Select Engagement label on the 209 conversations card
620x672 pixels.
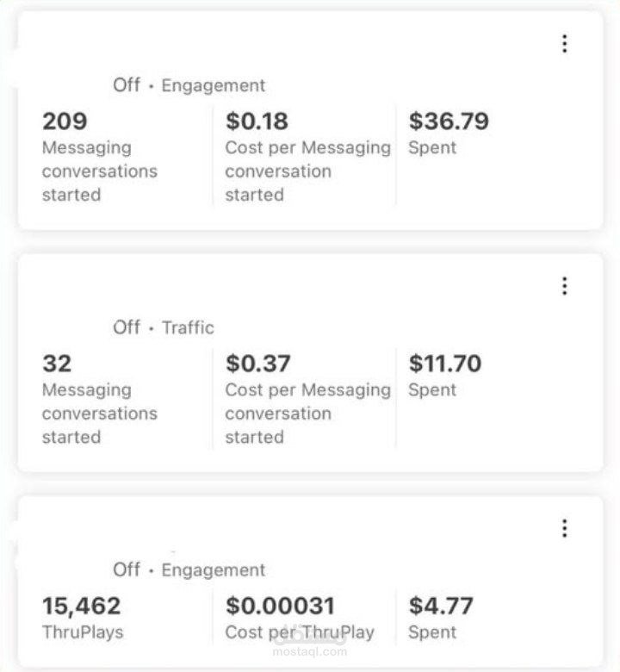214,85
